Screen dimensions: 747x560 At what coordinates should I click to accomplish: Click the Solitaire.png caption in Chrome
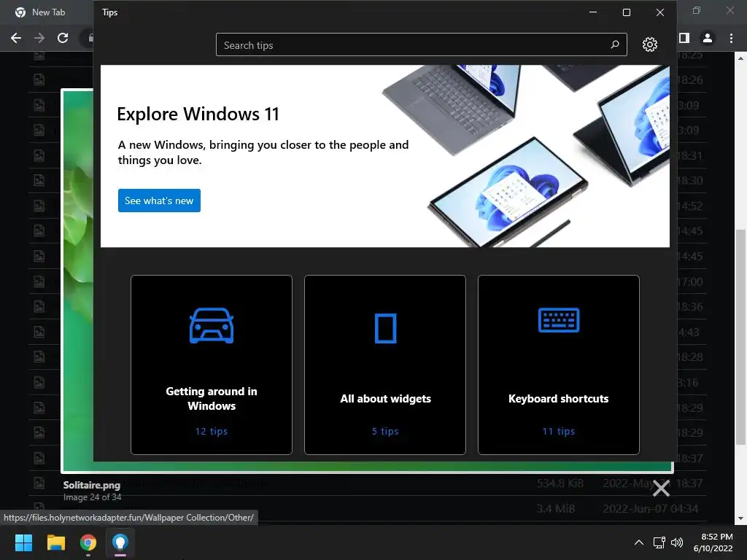[x=91, y=485]
